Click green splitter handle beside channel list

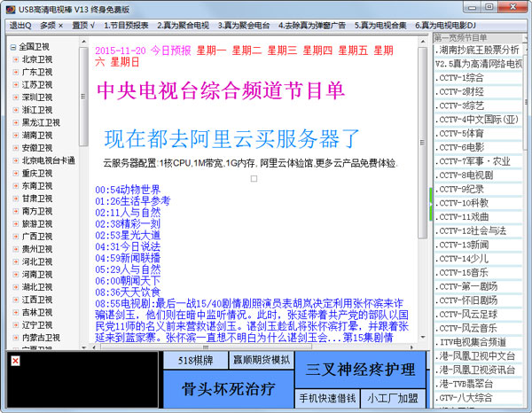click(431, 204)
